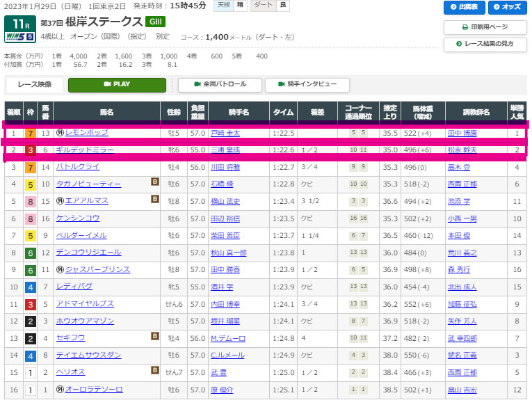Open trainer link 田中 博康
Image resolution: width=532 pixels, height=407 pixels.
(463, 133)
